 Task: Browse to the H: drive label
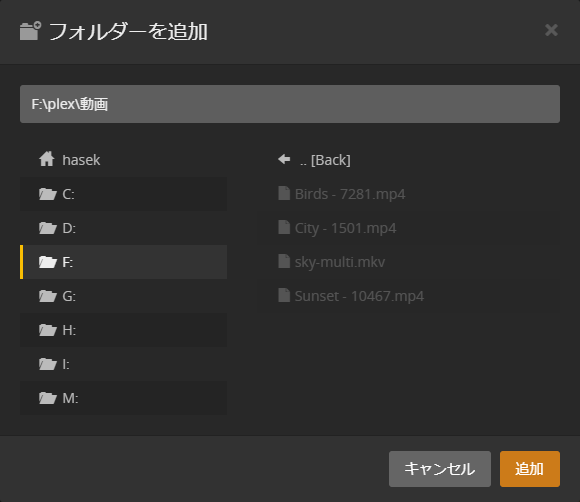69,330
